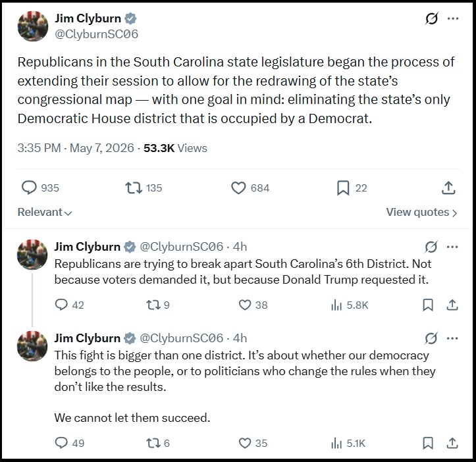
Task: Open more menu on last reply
Action: coord(452,338)
